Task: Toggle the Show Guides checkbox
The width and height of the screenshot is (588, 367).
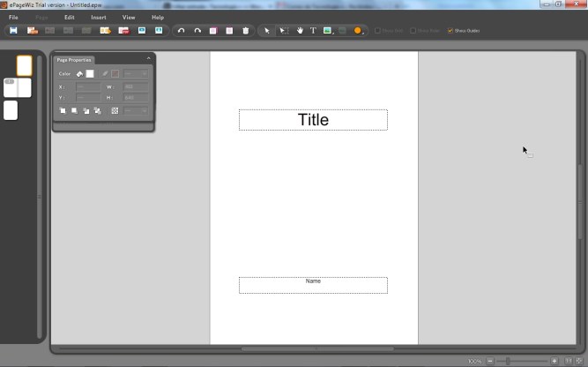Action: point(450,31)
